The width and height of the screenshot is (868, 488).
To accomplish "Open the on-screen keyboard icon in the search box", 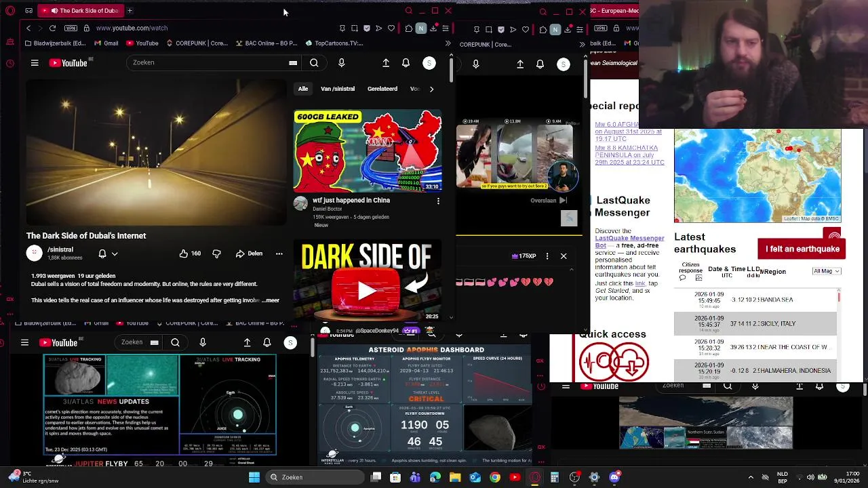I will pyautogui.click(x=293, y=62).
